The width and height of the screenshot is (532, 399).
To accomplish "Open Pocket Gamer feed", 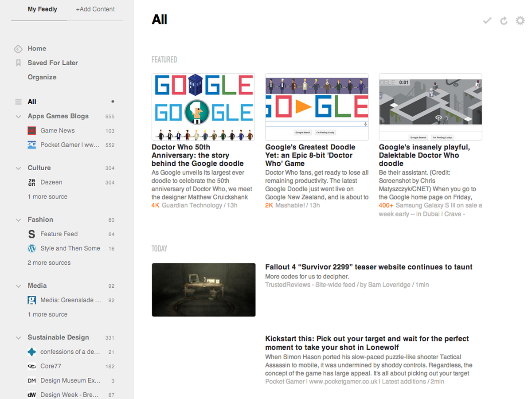I will (x=70, y=145).
